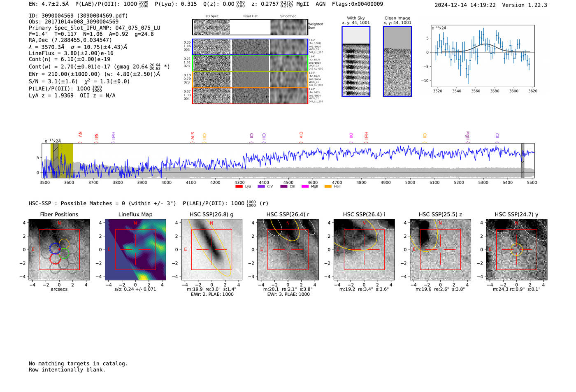Click the 'Obs: 20171014v008_3090004569' line
576x392 pixels.
coord(74,22)
